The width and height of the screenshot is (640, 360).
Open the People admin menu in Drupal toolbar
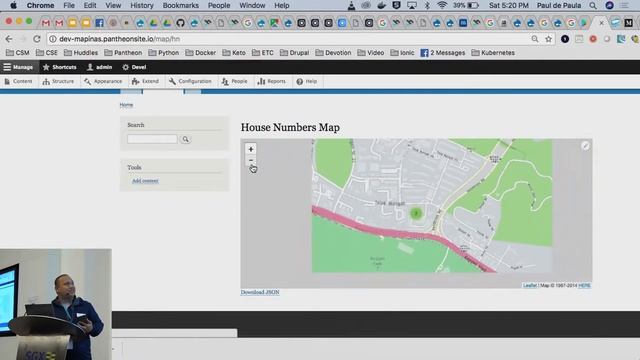click(x=235, y=81)
